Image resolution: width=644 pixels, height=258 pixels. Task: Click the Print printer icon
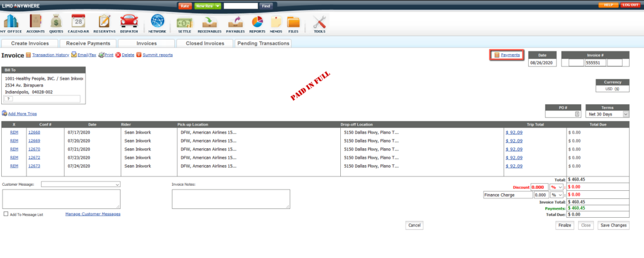click(x=101, y=55)
